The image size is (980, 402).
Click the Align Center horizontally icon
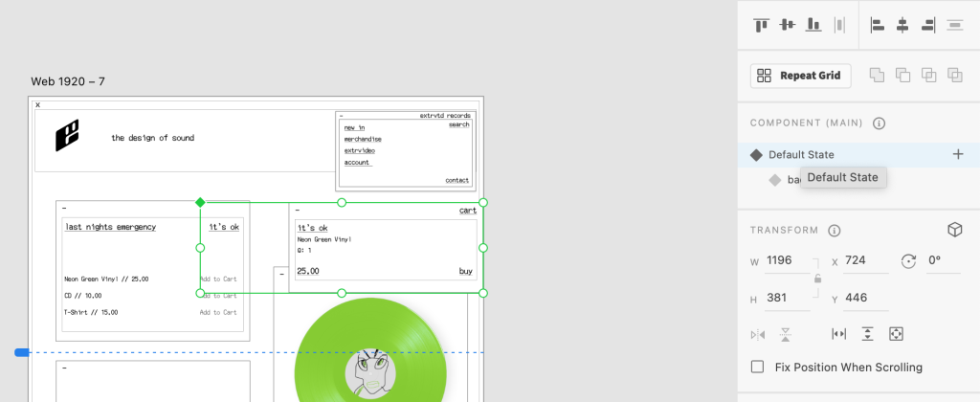(x=902, y=25)
